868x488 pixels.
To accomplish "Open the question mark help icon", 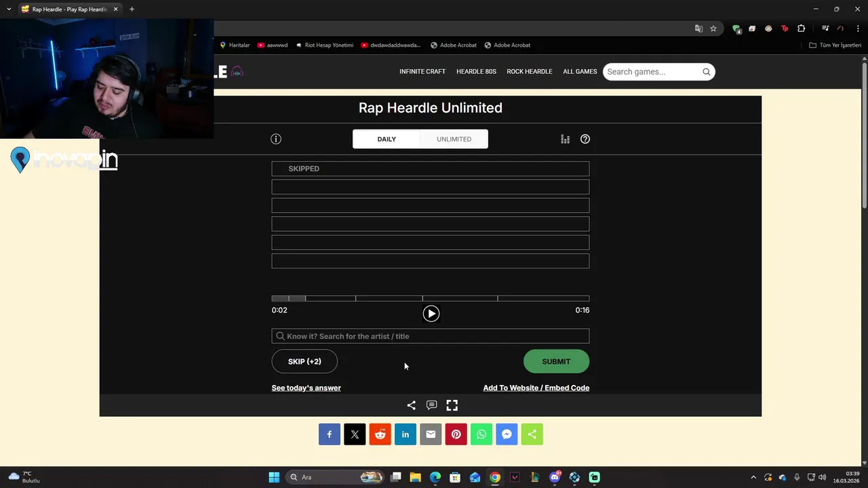I will coord(585,139).
